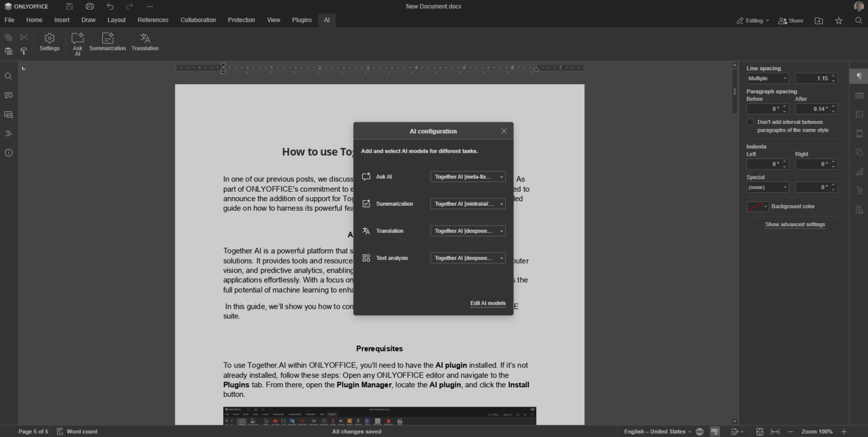Click the Background color swatch
The width and height of the screenshot is (868, 437).
[x=754, y=206]
